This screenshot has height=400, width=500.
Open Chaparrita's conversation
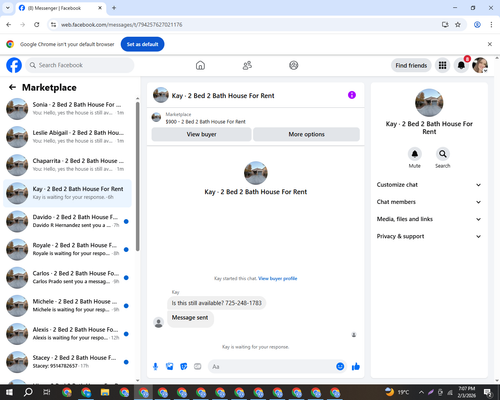pos(67,165)
